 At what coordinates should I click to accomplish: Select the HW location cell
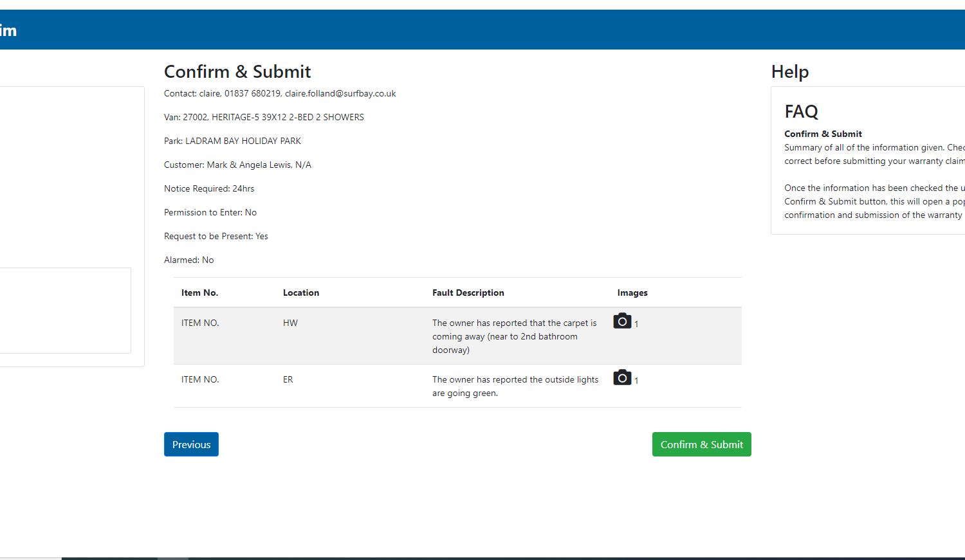(x=290, y=323)
